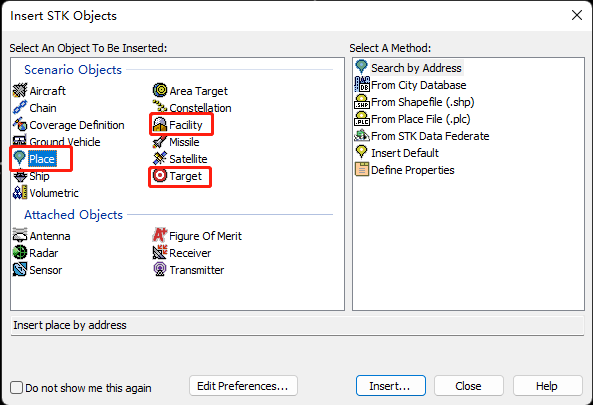The width and height of the screenshot is (593, 405).
Task: Click the Missile label
Action: 184,142
